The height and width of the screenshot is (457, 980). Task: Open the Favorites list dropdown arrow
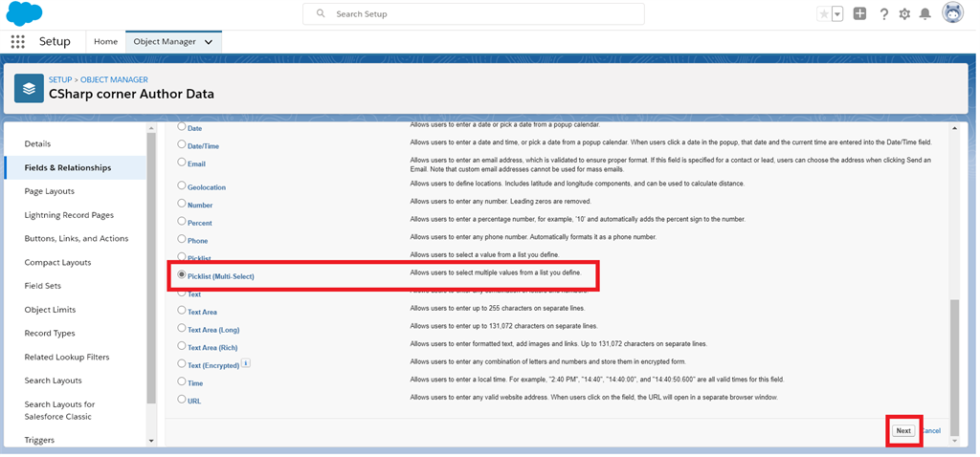(837, 13)
